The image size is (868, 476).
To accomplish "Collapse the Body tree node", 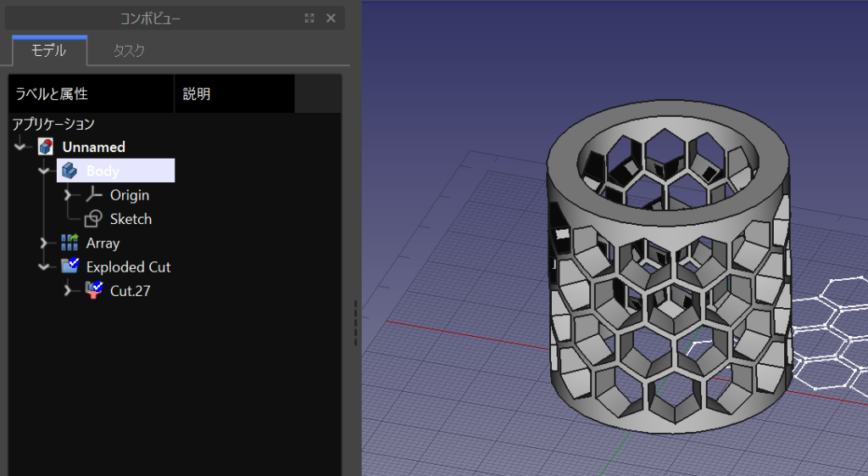I will [x=44, y=171].
